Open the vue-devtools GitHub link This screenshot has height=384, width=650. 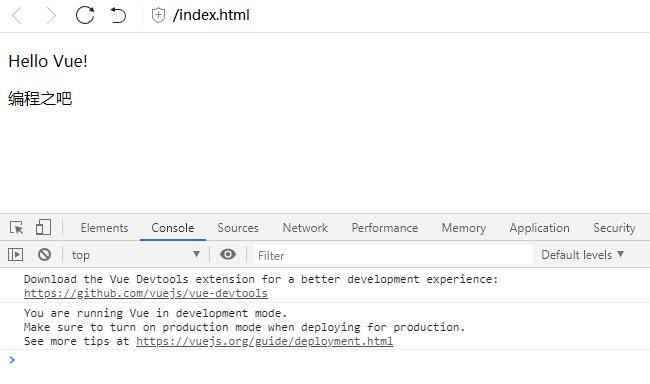click(x=146, y=293)
